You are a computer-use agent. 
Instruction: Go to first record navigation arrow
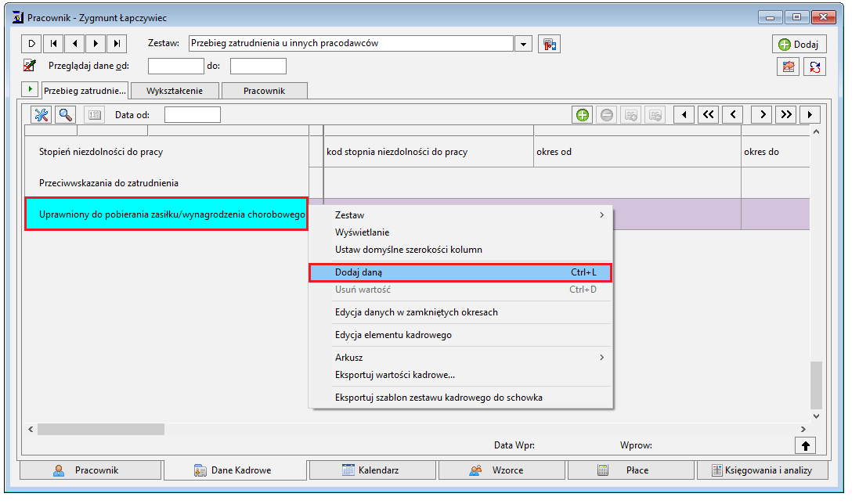[x=54, y=44]
